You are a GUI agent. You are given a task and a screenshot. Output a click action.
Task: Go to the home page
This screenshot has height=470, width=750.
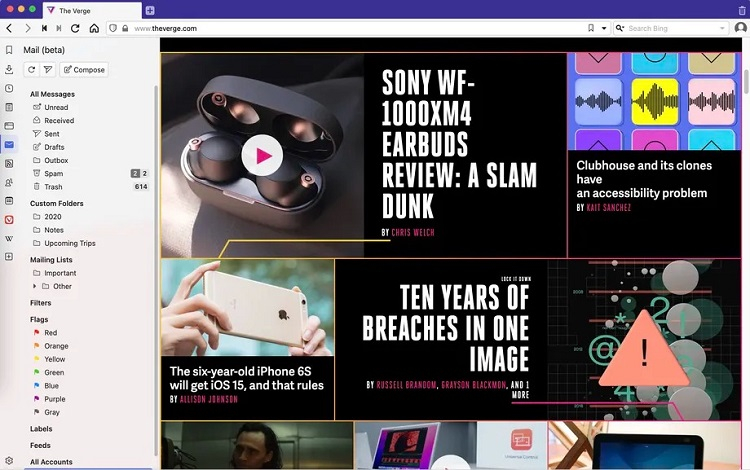pyautogui.click(x=94, y=28)
